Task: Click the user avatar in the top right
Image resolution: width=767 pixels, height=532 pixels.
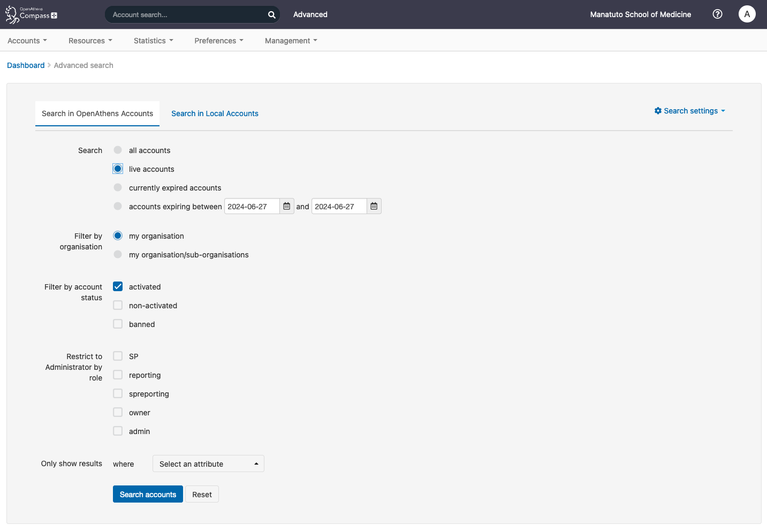Action: (747, 14)
